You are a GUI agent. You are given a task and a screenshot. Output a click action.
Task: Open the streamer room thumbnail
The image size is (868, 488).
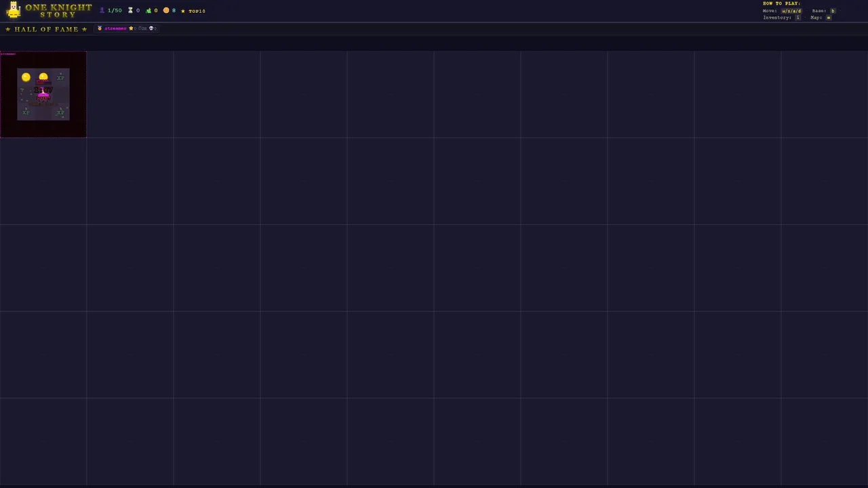(43, 94)
